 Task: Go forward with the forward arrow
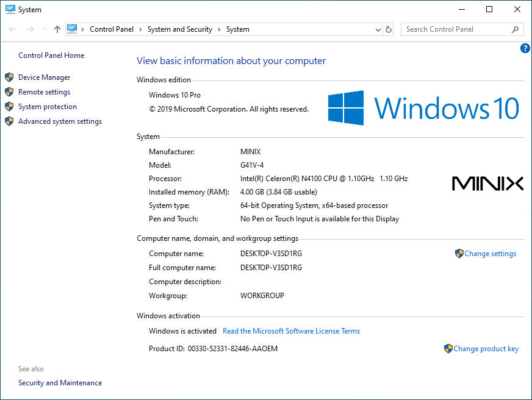(x=30, y=29)
